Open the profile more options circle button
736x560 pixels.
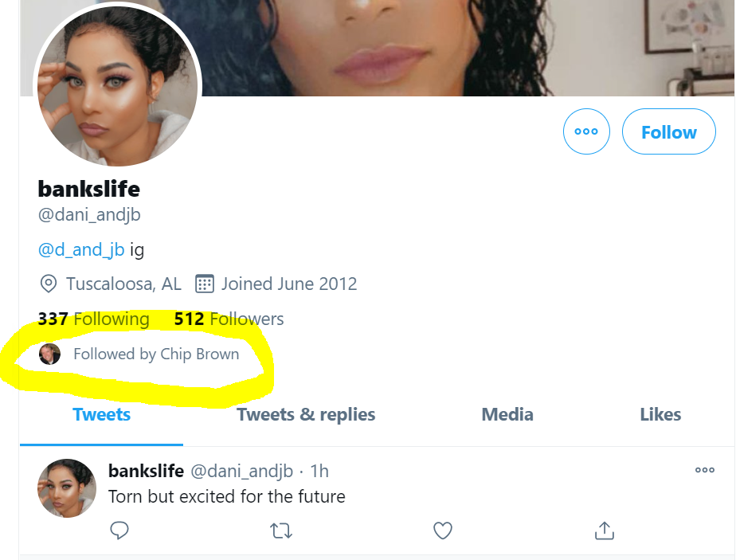[x=585, y=131]
